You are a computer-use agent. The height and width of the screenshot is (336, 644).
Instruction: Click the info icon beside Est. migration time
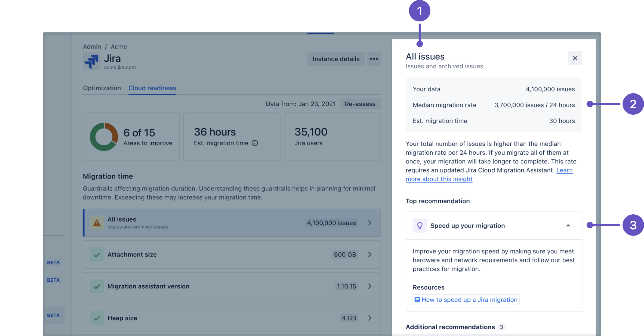click(x=255, y=143)
